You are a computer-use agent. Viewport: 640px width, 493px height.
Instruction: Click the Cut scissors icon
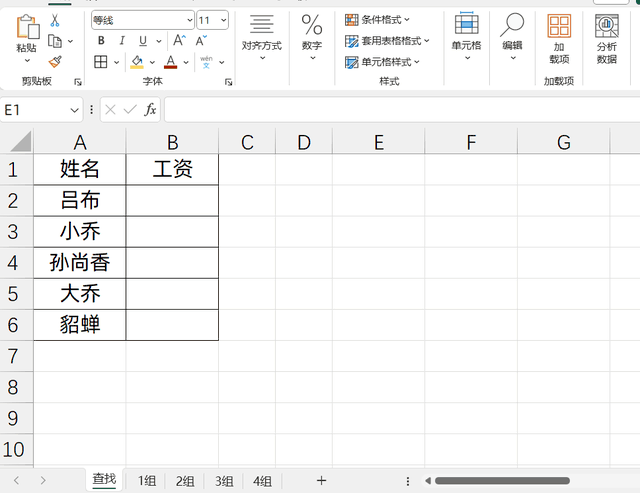[55, 20]
